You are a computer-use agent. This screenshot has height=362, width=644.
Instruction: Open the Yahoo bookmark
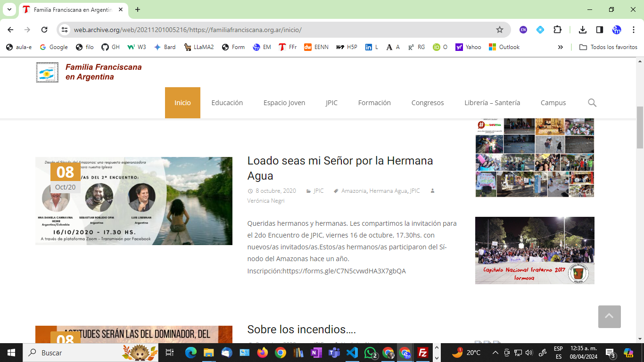pyautogui.click(x=468, y=47)
